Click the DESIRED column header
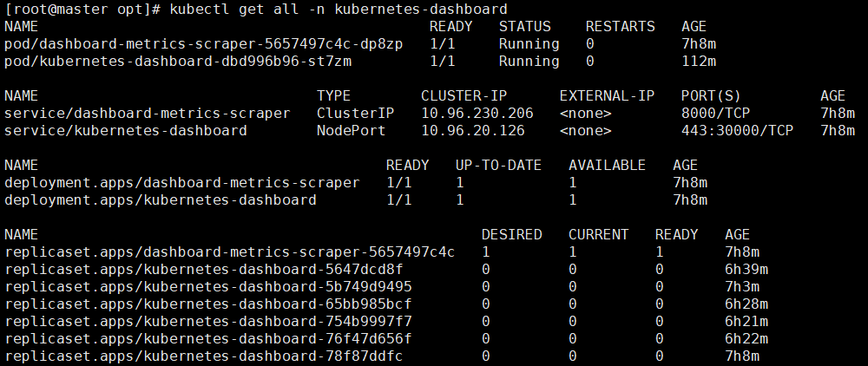 [512, 235]
